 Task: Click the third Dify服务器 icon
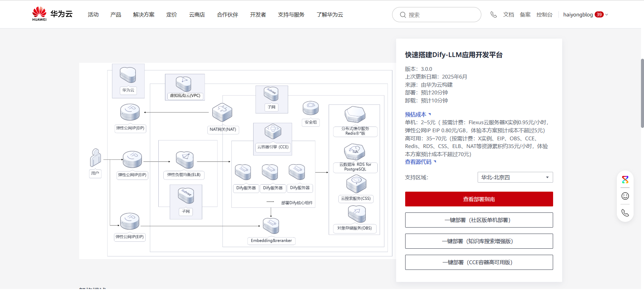point(297,172)
